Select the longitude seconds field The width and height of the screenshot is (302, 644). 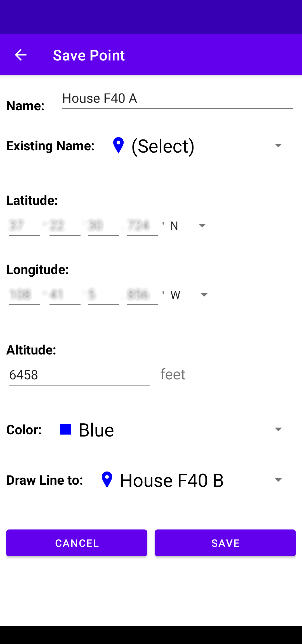[103, 295]
